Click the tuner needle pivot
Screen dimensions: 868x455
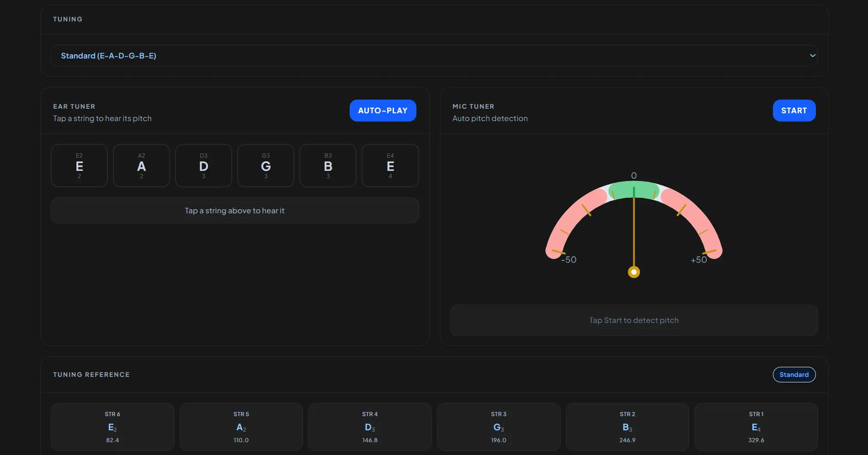634,272
